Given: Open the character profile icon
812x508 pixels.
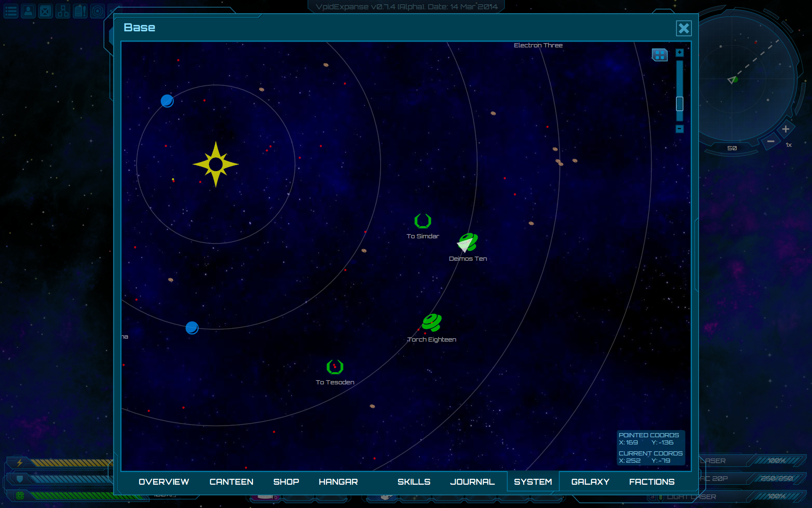Looking at the screenshot, I should coord(28,11).
